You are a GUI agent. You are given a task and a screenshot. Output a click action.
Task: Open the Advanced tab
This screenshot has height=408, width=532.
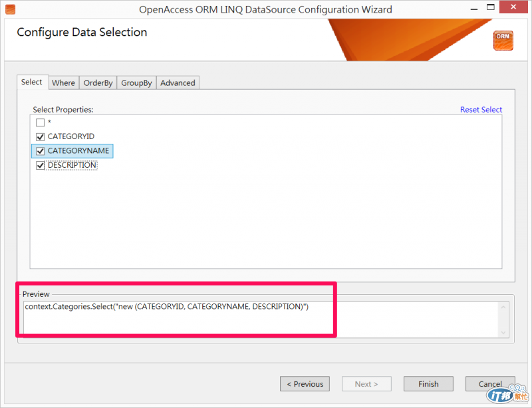178,83
